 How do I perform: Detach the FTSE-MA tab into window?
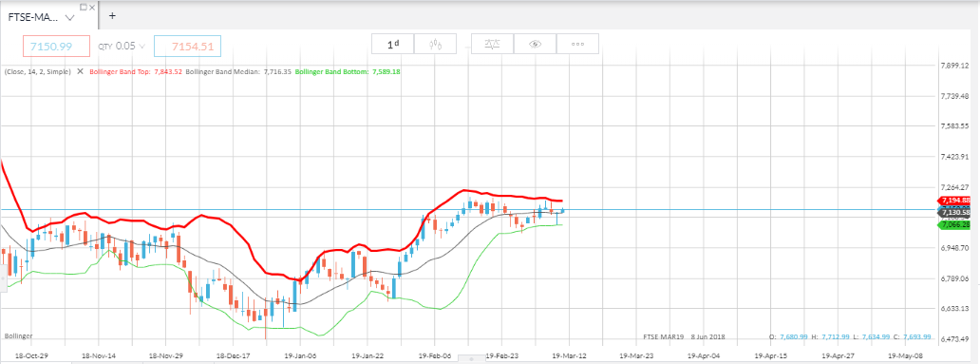point(84,7)
